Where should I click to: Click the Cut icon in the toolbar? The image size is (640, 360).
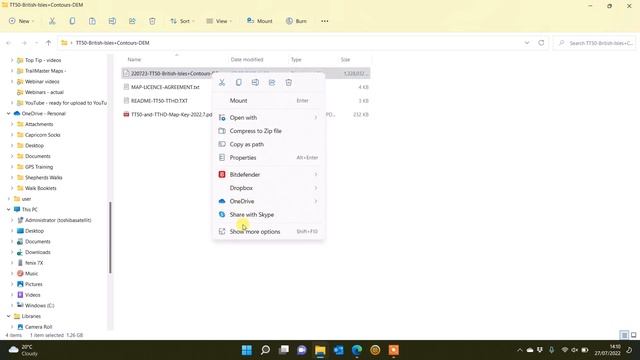point(52,21)
